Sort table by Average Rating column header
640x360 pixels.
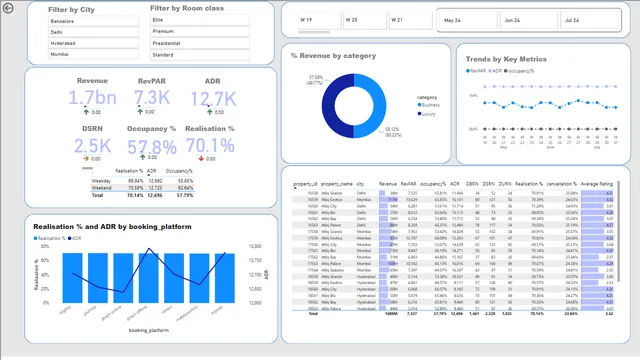597,184
